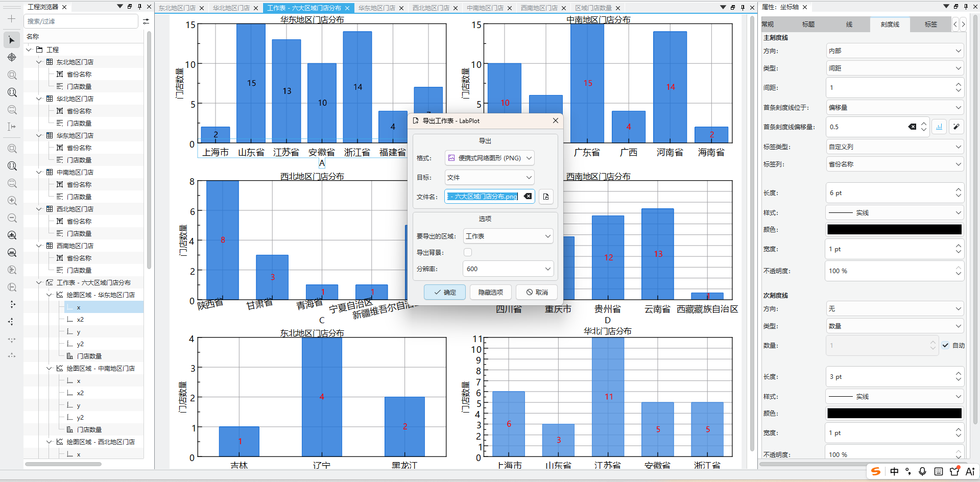Confirm export with the 确定 button
Image resolution: width=980 pixels, height=482 pixels.
(445, 292)
